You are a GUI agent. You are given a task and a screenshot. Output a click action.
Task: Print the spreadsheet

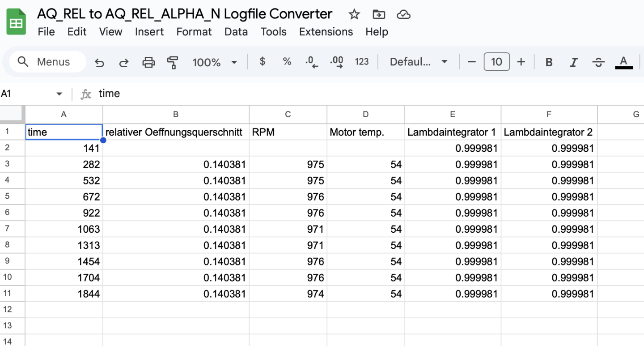coord(148,62)
